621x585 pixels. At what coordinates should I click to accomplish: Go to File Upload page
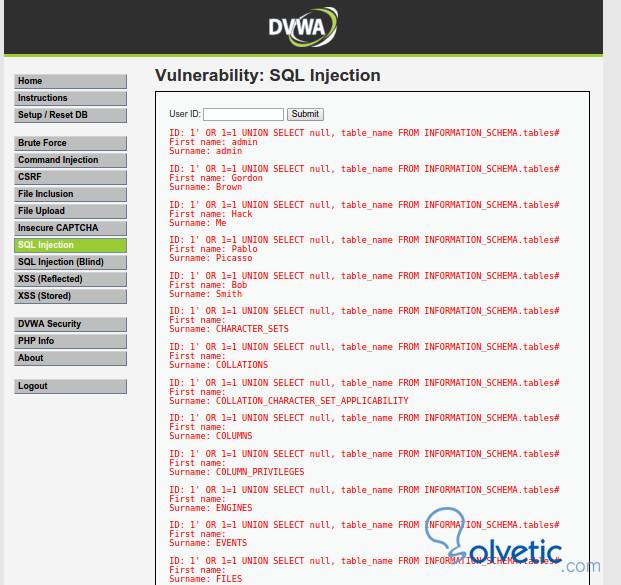pyautogui.click(x=70, y=212)
